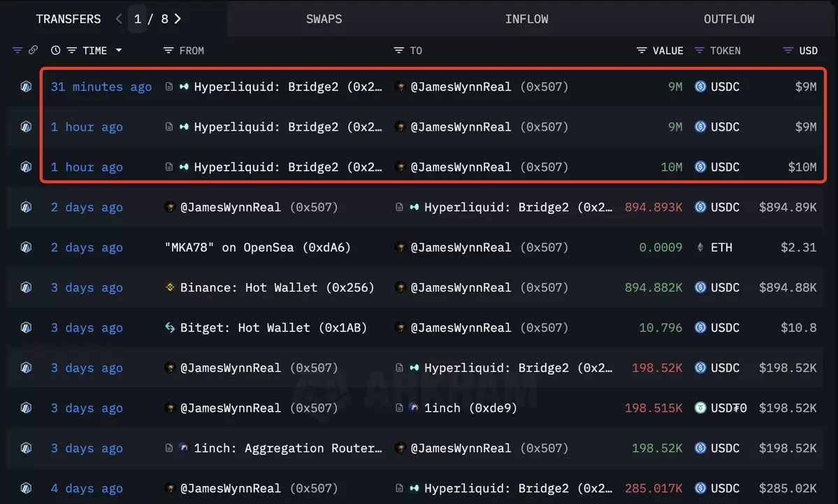
Task: Click the 894.882K value cell
Action: (x=653, y=287)
